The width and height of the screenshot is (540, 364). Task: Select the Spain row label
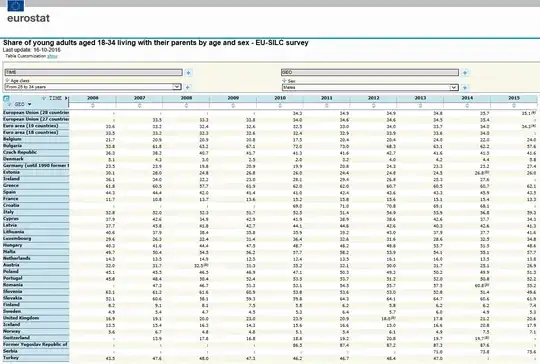coord(9,192)
